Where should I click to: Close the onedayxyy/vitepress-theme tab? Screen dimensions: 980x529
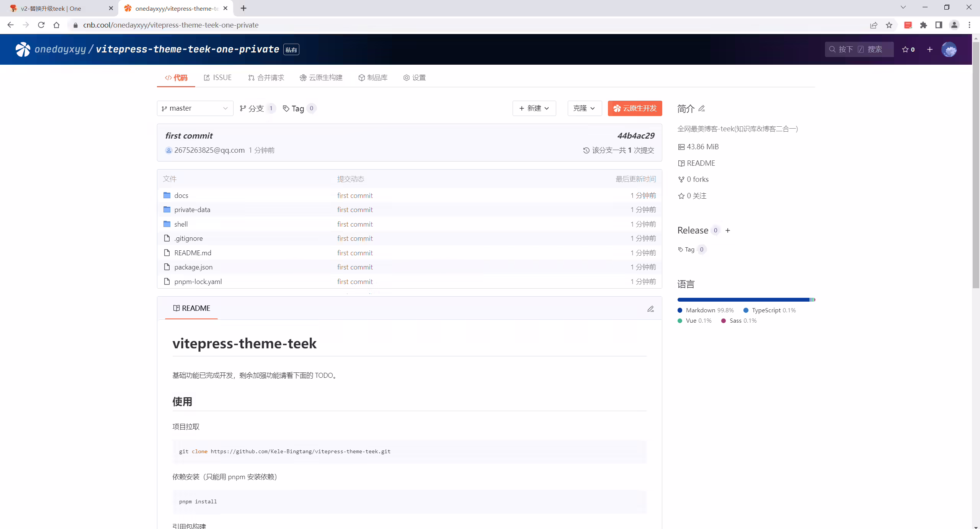225,8
